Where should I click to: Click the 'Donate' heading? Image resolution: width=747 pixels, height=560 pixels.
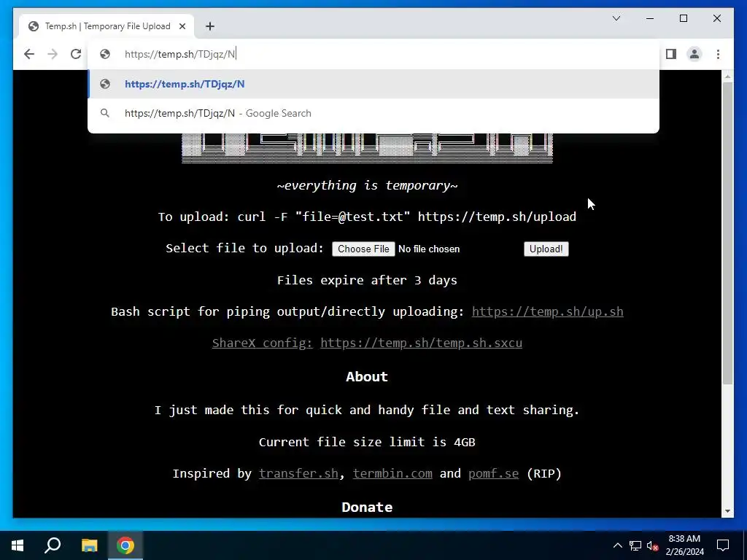tap(367, 507)
